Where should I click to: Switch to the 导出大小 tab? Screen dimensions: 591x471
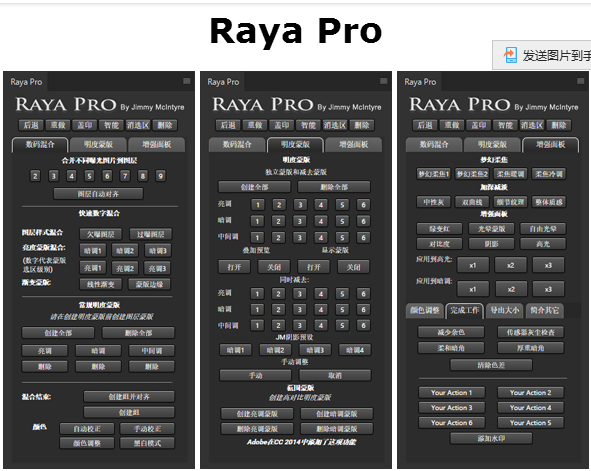(504, 310)
